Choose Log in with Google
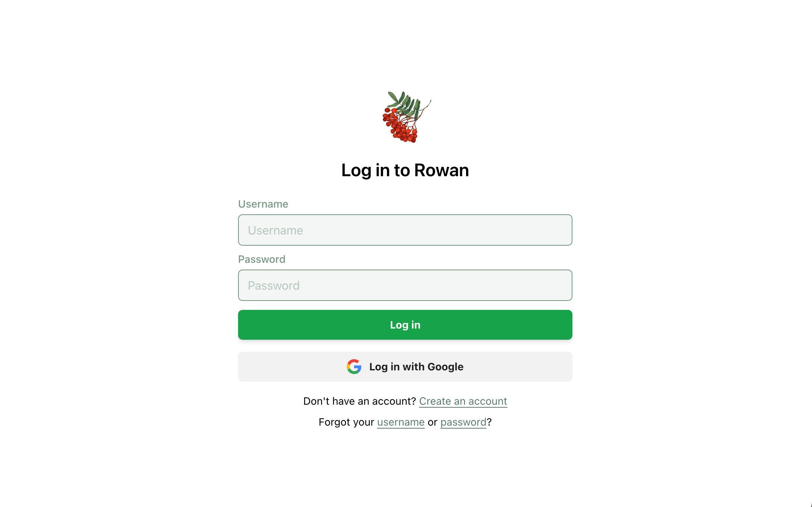The height and width of the screenshot is (507, 812). coord(405,367)
